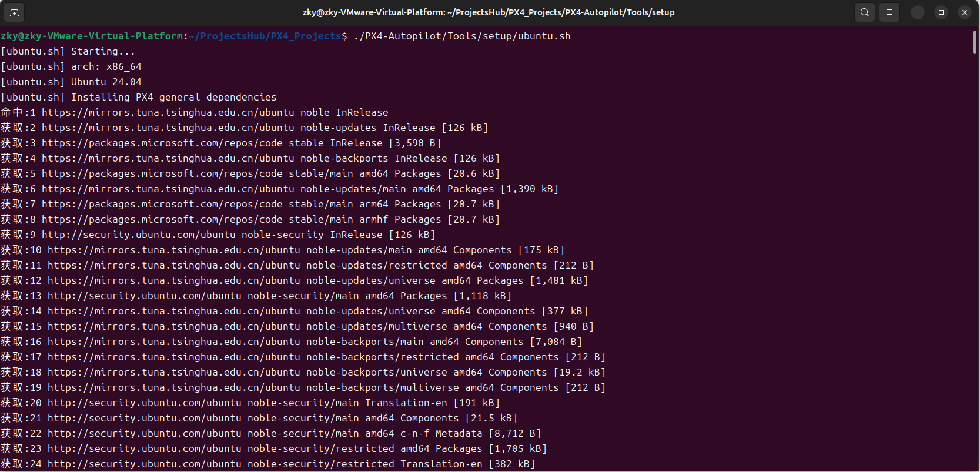Close the terminal window
Image resolution: width=980 pixels, height=472 pixels.
coord(965,12)
